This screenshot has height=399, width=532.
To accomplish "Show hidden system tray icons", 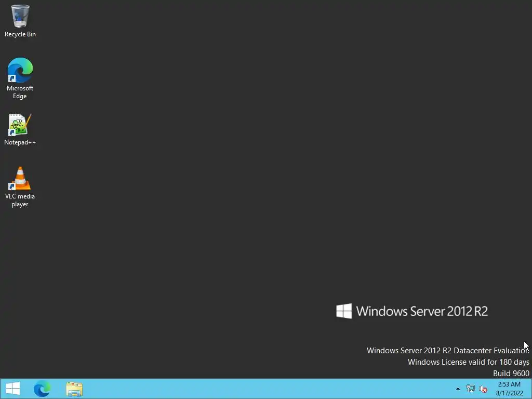I will tap(458, 389).
